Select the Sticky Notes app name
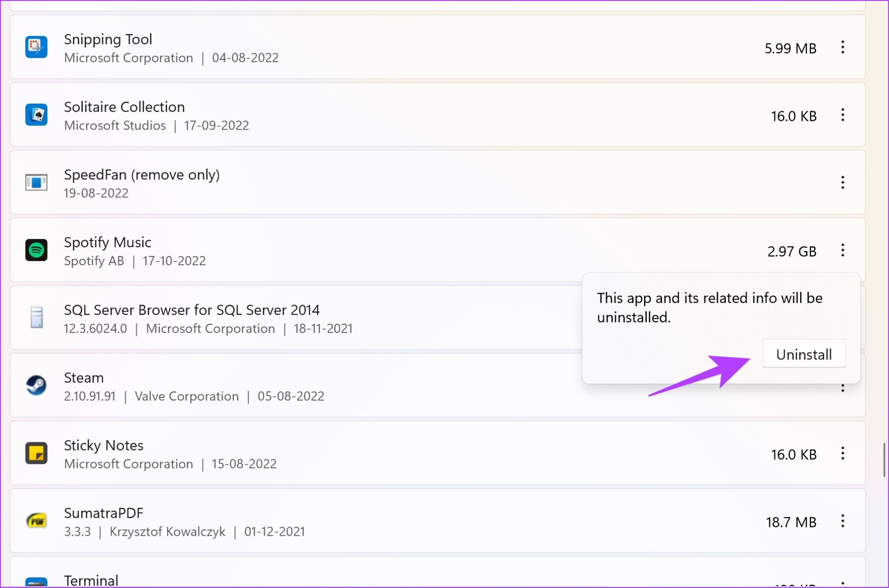The height and width of the screenshot is (588, 889). click(104, 445)
